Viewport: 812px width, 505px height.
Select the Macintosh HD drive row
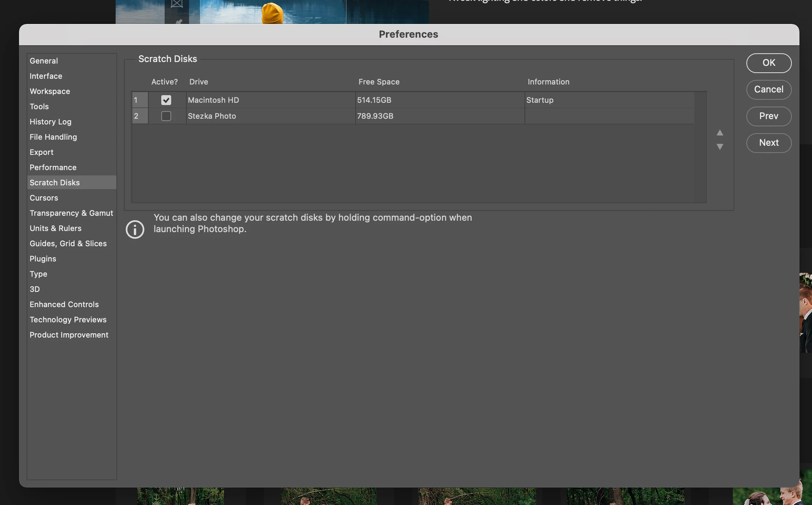point(270,100)
